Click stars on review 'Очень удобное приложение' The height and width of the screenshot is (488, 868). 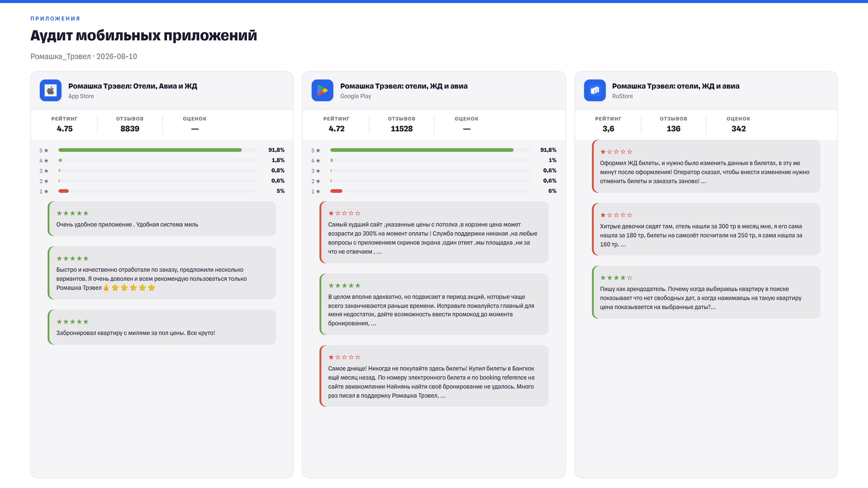[x=72, y=213]
